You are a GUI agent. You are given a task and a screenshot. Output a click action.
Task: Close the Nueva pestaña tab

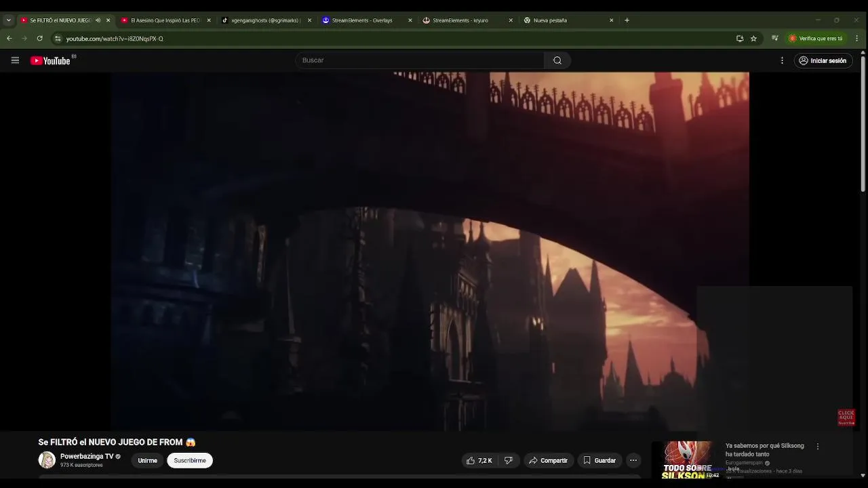click(611, 20)
